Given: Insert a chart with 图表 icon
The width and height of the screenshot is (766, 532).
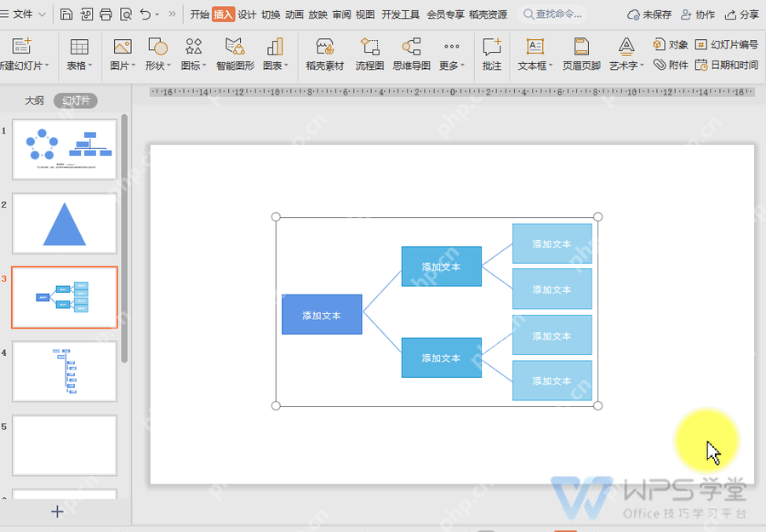Looking at the screenshot, I should [276, 54].
